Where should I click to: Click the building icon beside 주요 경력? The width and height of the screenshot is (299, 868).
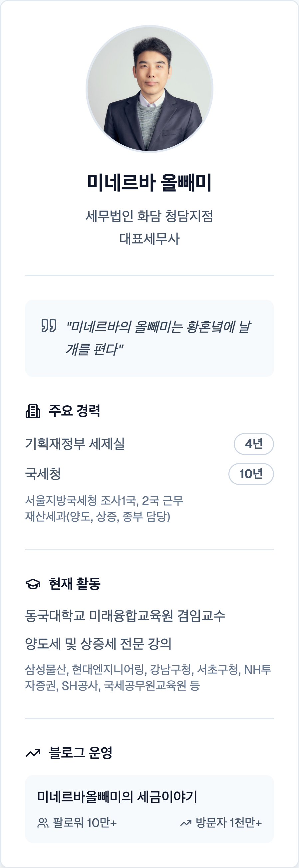[33, 411]
